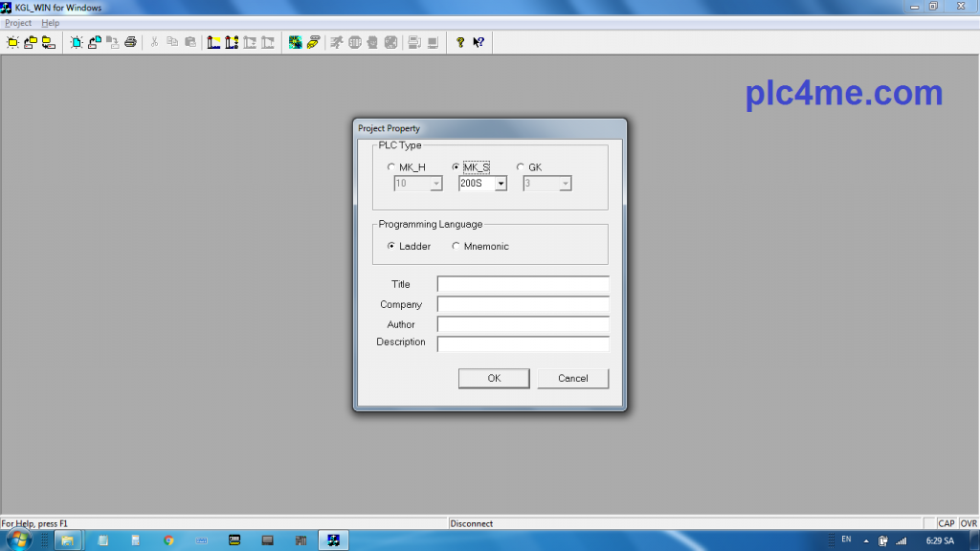Click the Open Project folder icon

[x=30, y=42]
